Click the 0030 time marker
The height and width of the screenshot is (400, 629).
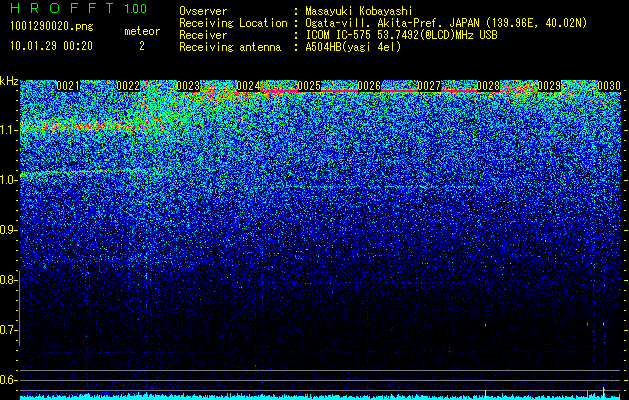pos(609,86)
